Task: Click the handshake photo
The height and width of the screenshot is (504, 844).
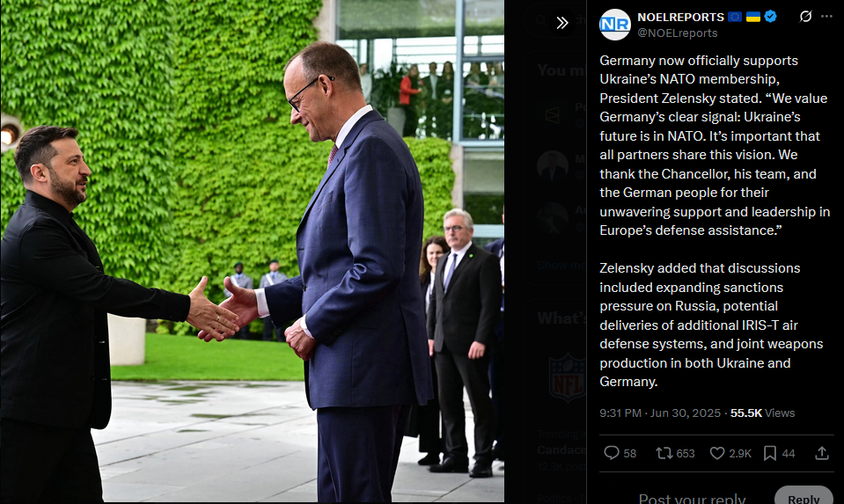Action: coord(252,252)
